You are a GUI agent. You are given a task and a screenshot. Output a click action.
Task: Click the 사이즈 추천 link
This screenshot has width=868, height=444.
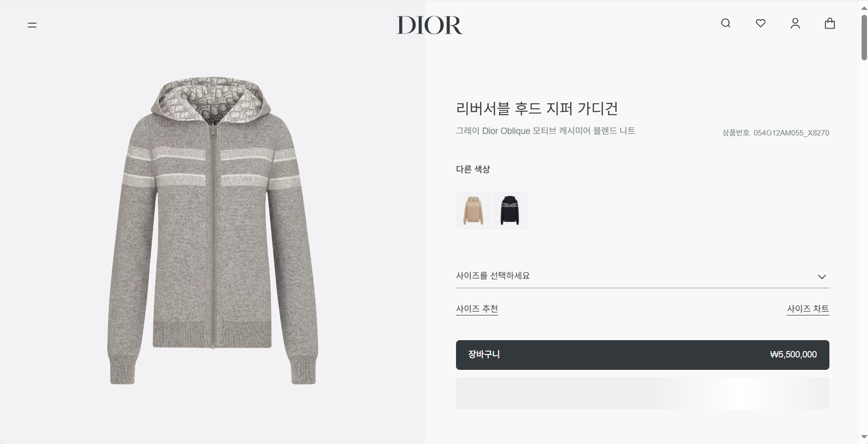pos(477,309)
